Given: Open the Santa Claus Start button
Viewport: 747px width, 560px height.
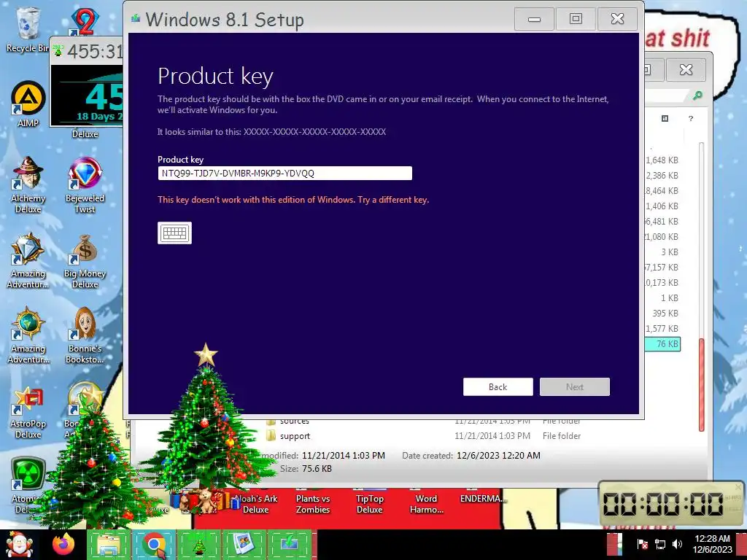Looking at the screenshot, I should point(19,545).
